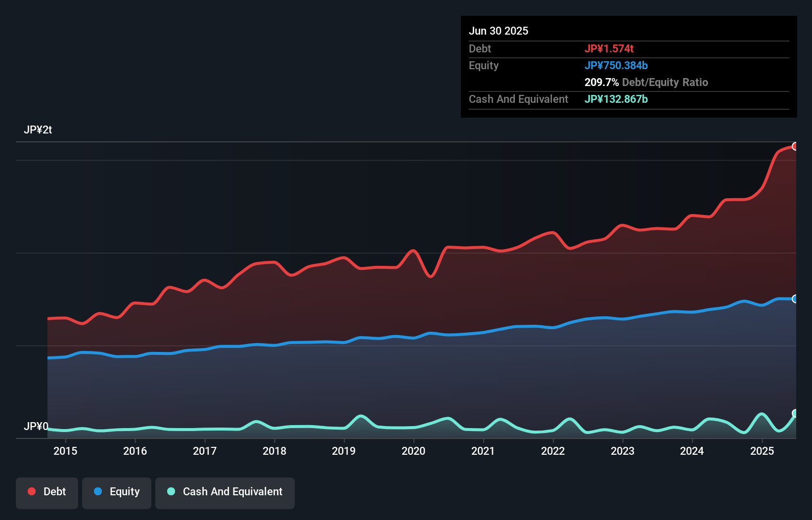The image size is (812, 520).
Task: Select the blue Equity endpoint marker on the chart
Action: (795, 299)
